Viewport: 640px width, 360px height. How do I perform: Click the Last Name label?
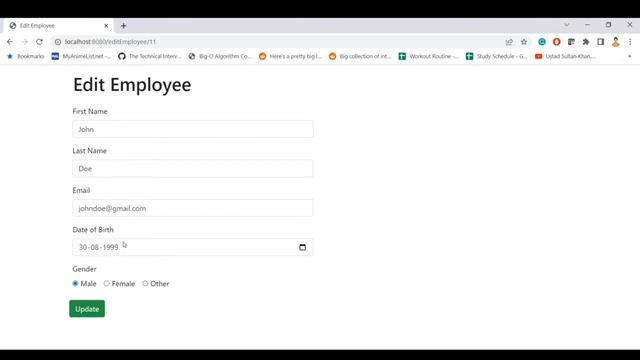(89, 151)
